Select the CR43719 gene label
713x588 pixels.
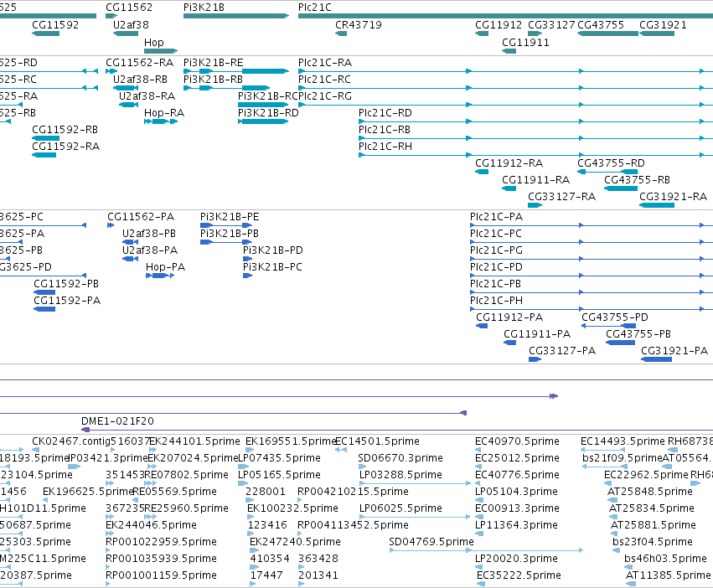click(x=359, y=24)
